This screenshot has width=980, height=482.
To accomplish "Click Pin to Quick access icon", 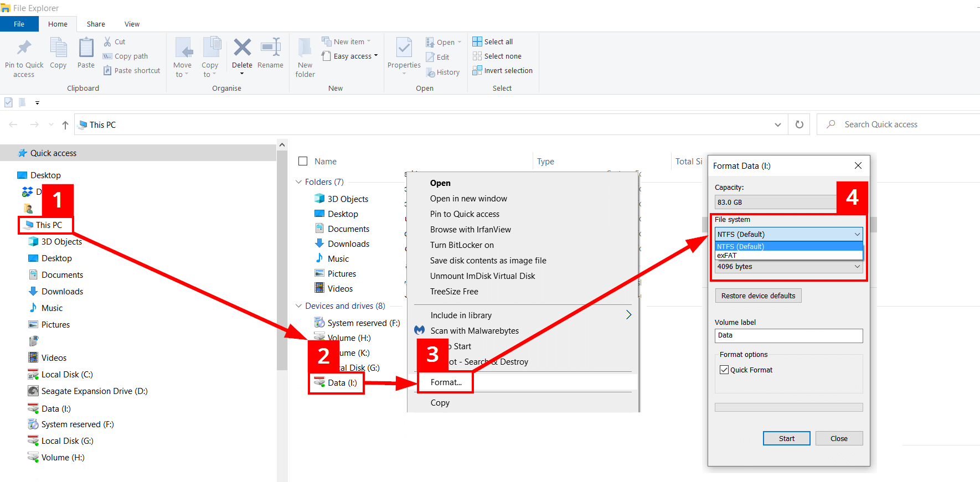I will click(24, 49).
